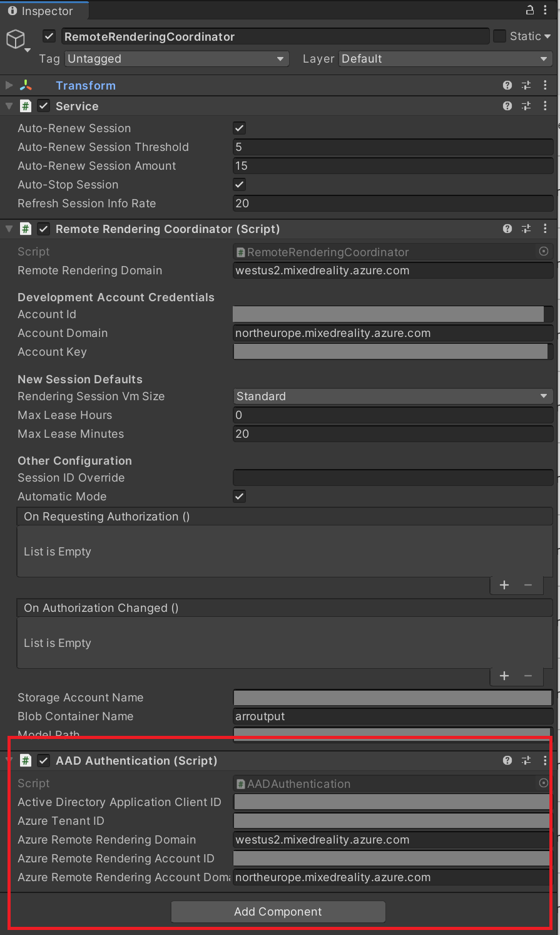Toggle the GameObject active checkbox
Image resolution: width=560 pixels, height=935 pixels.
click(x=49, y=36)
